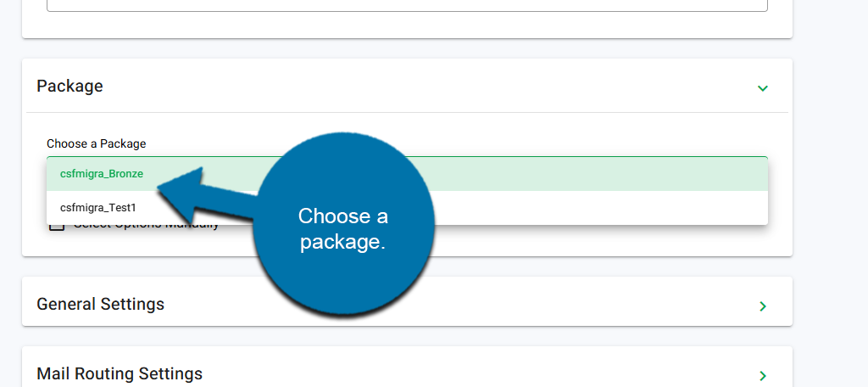
Task: Click the blank middle of the General Settings card
Action: [x=551, y=304]
